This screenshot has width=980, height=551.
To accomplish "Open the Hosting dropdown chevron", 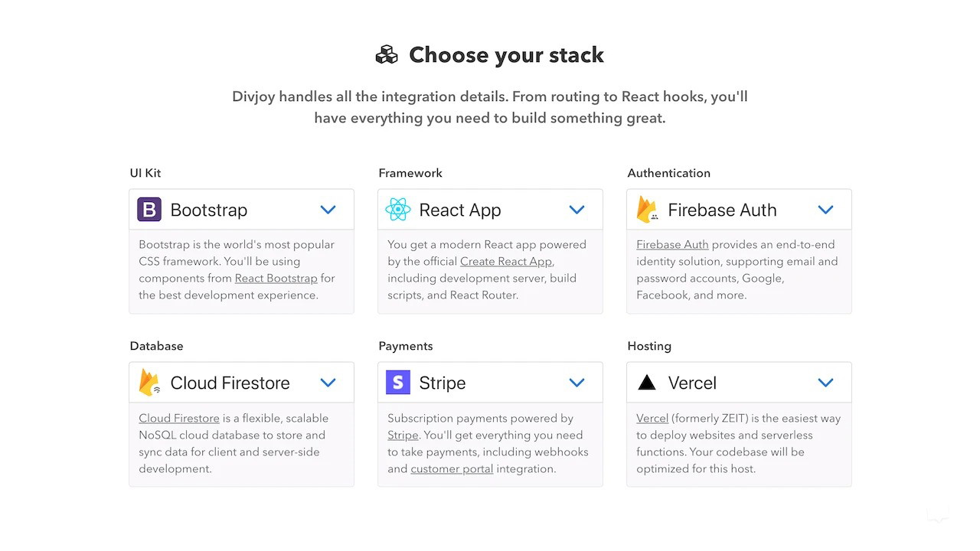I will click(x=825, y=383).
